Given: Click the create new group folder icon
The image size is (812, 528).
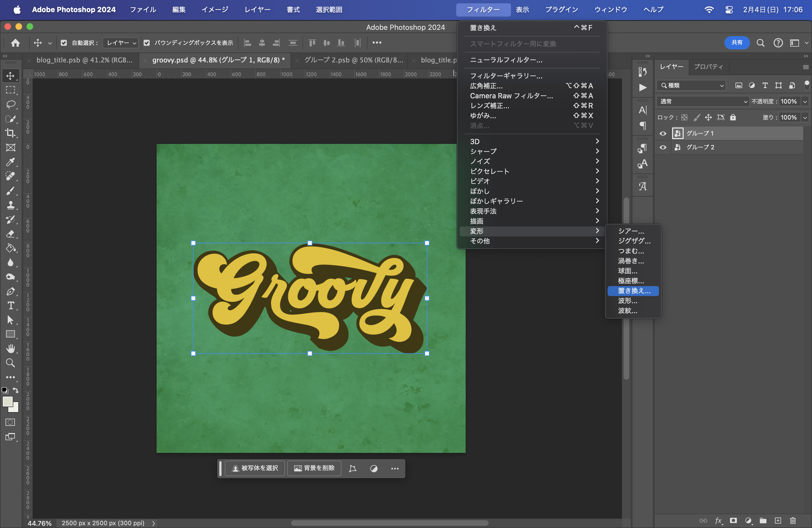Looking at the screenshot, I should point(763,521).
